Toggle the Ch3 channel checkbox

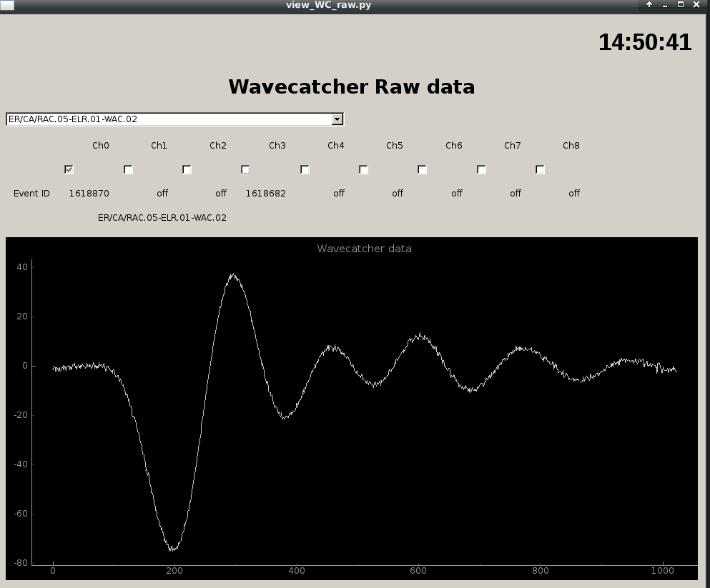(x=245, y=169)
